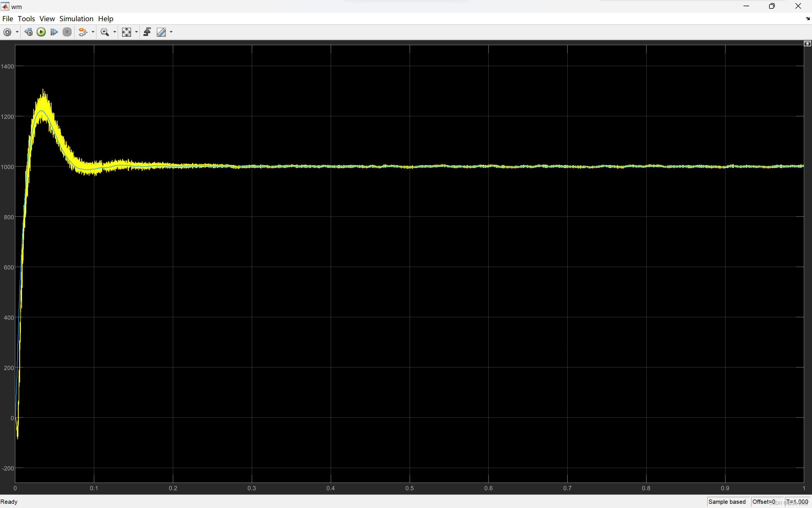Open the View menu
The width and height of the screenshot is (812, 508).
point(47,19)
